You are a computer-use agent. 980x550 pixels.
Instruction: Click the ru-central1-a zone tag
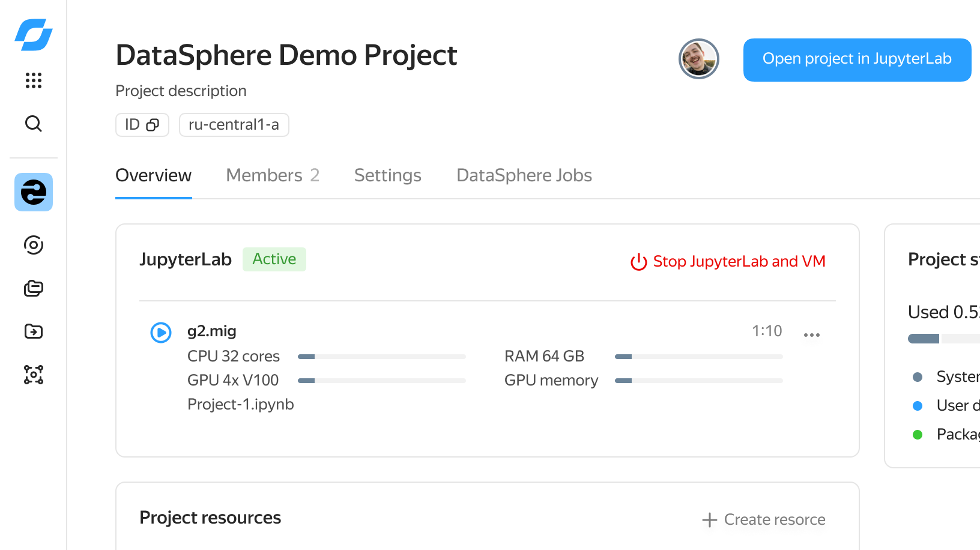tap(234, 125)
